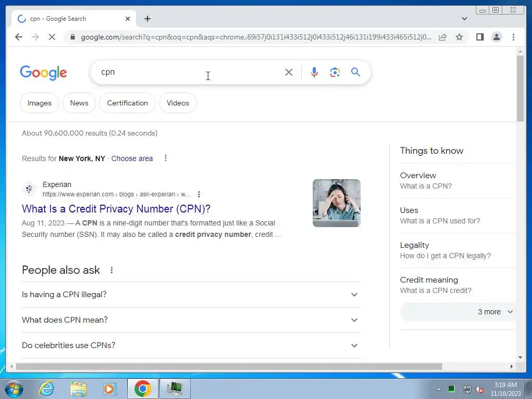Open the Chrome three-dot menu
This screenshot has height=399, width=532.
513,37
